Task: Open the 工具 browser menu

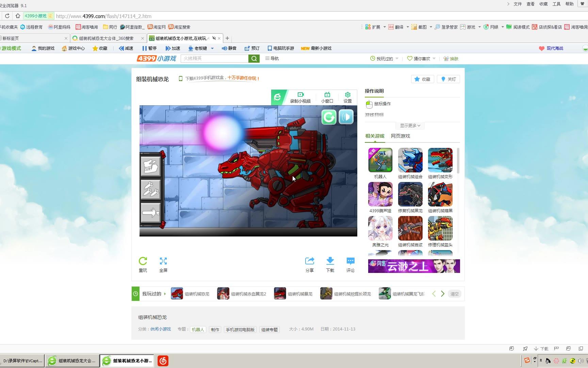Action: (x=556, y=4)
